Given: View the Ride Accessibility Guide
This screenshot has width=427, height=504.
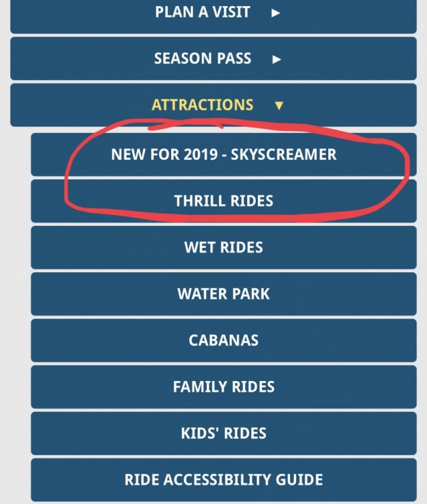Looking at the screenshot, I should [224, 480].
